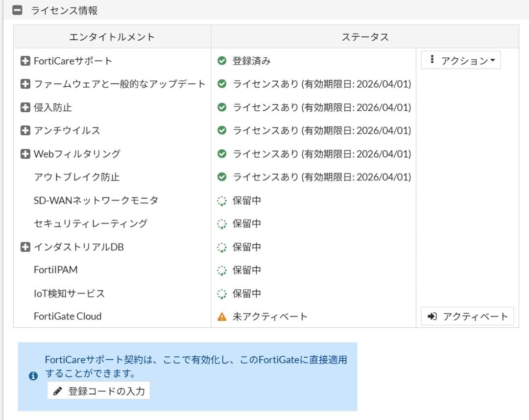This screenshot has width=529, height=420.
Task: Click the green license check for アンチウイルス
Action: coord(223,130)
